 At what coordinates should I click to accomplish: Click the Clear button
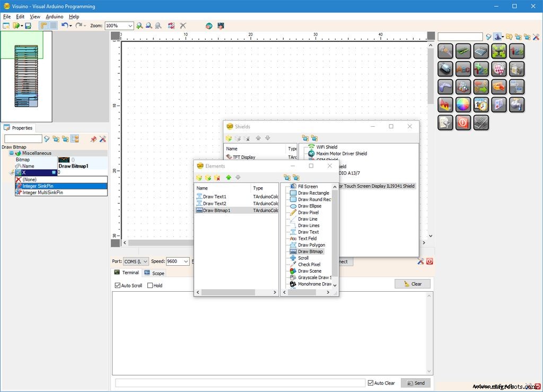click(x=412, y=284)
